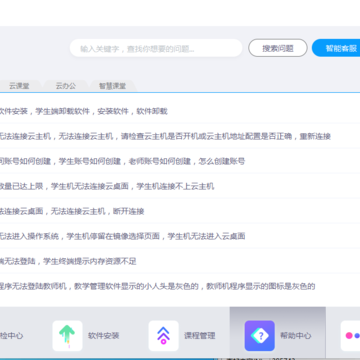Viewport: 360px width, 360px height.
Task: Open the 智能客服 button
Action: pos(336,48)
